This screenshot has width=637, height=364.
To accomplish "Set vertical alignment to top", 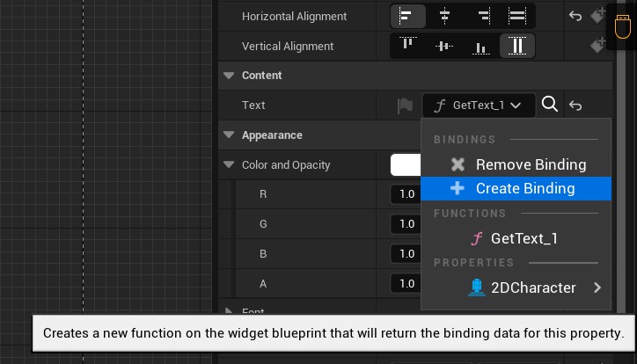I will (407, 46).
